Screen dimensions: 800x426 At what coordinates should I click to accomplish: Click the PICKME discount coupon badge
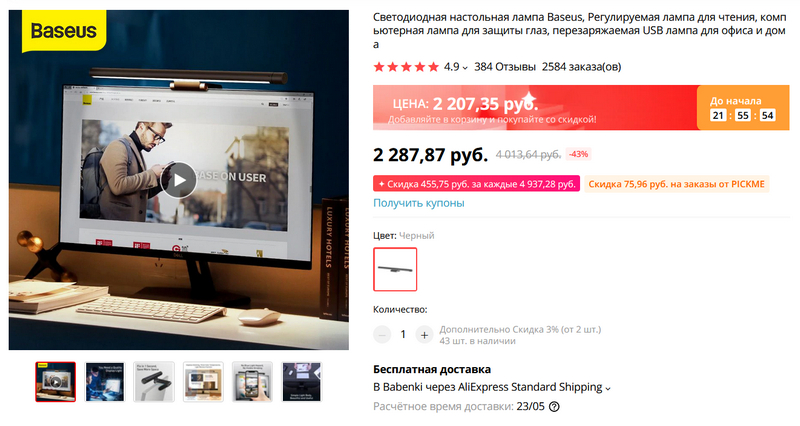click(x=677, y=184)
